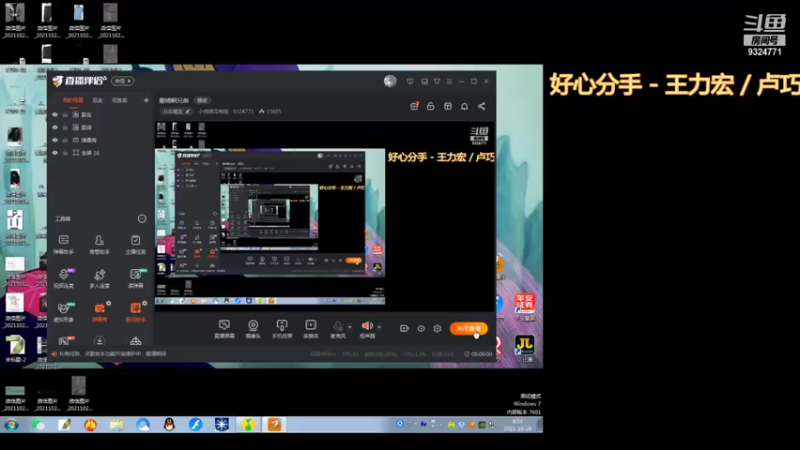
Task: Switch to the third scene tab
Action: [x=119, y=101]
